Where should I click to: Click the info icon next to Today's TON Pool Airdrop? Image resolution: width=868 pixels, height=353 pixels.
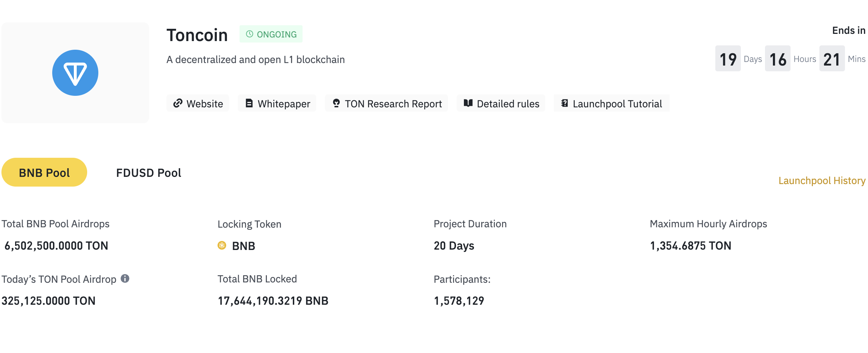[125, 278]
